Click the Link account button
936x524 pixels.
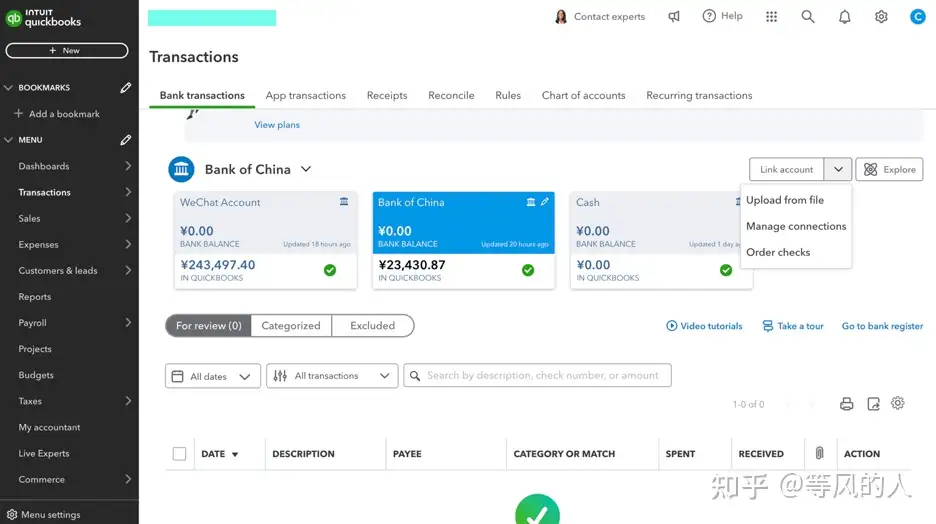[x=786, y=169]
